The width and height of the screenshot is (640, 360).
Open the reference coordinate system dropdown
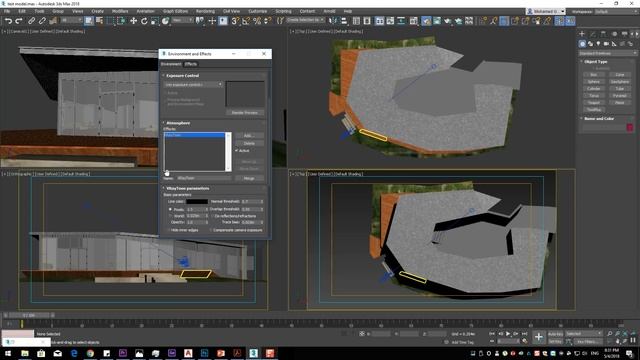pyautogui.click(x=182, y=20)
